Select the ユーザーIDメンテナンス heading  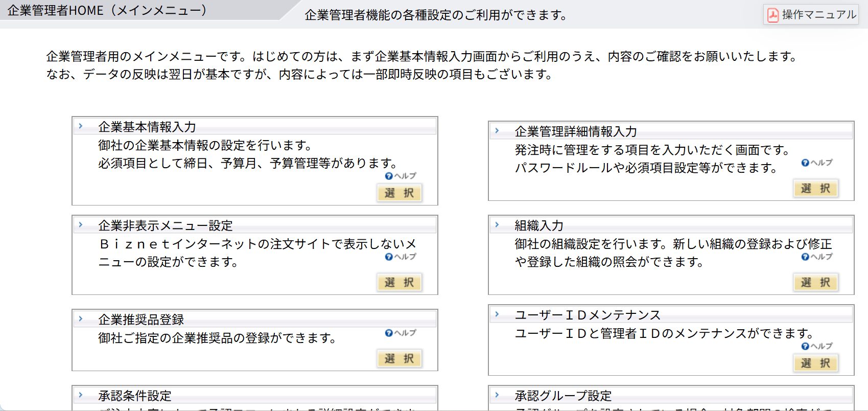588,315
